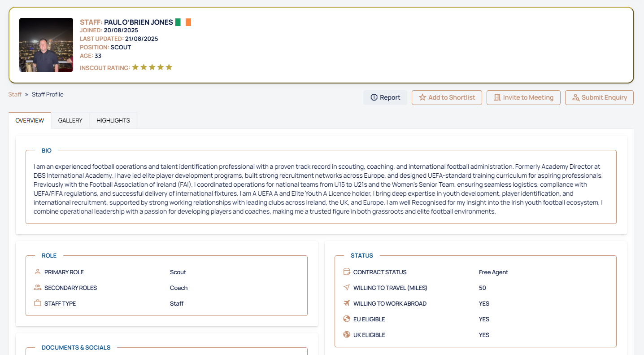This screenshot has height=355, width=644.
Task: Click the name Paul O'Brien Jones
Action: coord(139,22)
